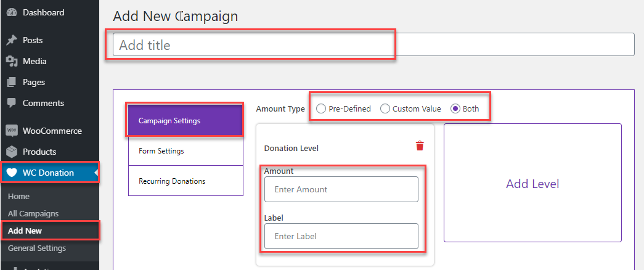
Task: Click the Enter Amount input field
Action: coord(341,189)
